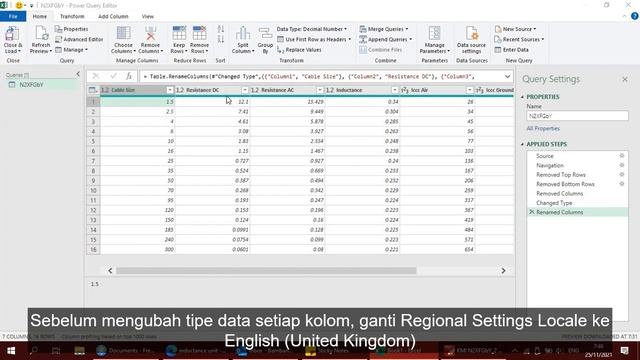The image size is (640, 360).
Task: Click Enter Data in New Query group
Action: pos(511,50)
